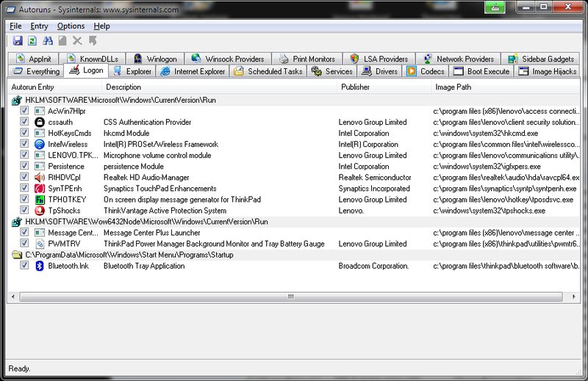Click the AcWin7Hlpr entry icon
Viewport: 588px width, 381px height.
(x=40, y=111)
